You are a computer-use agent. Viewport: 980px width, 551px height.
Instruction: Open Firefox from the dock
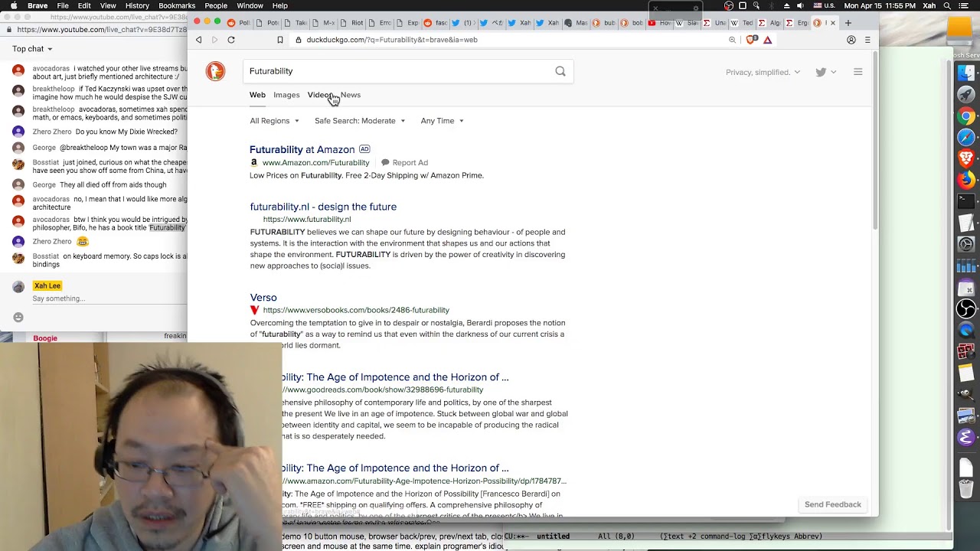point(966,181)
